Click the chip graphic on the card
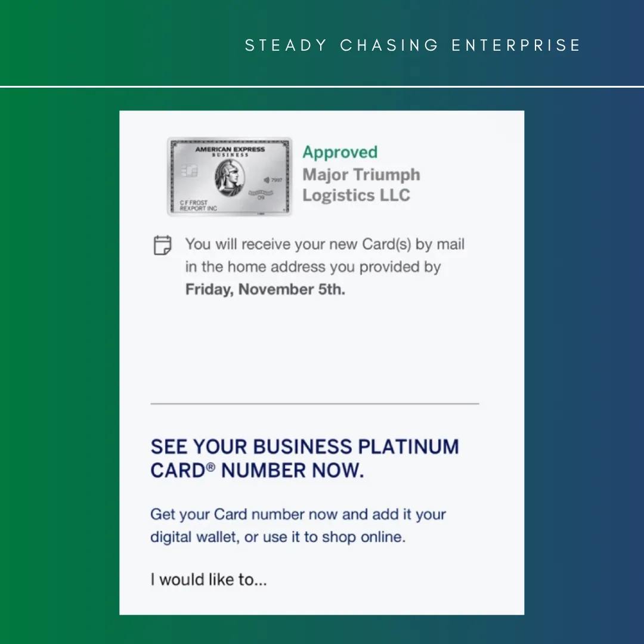The image size is (644, 644). (x=190, y=170)
